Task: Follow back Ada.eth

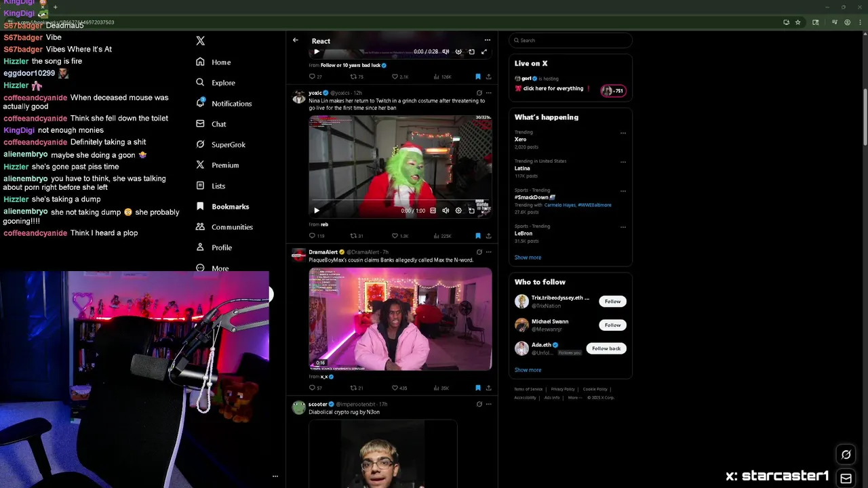Action: pyautogui.click(x=606, y=348)
